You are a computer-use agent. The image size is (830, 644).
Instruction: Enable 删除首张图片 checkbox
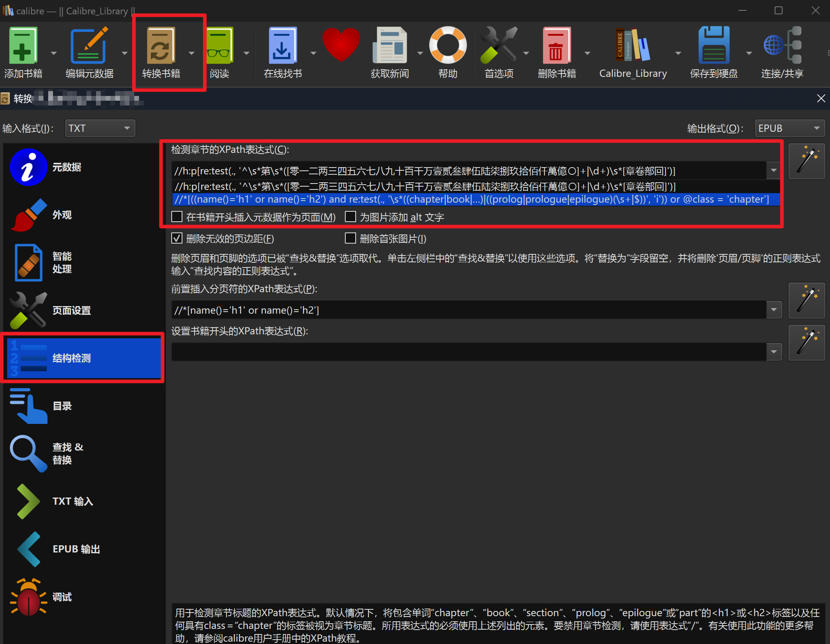(350, 238)
